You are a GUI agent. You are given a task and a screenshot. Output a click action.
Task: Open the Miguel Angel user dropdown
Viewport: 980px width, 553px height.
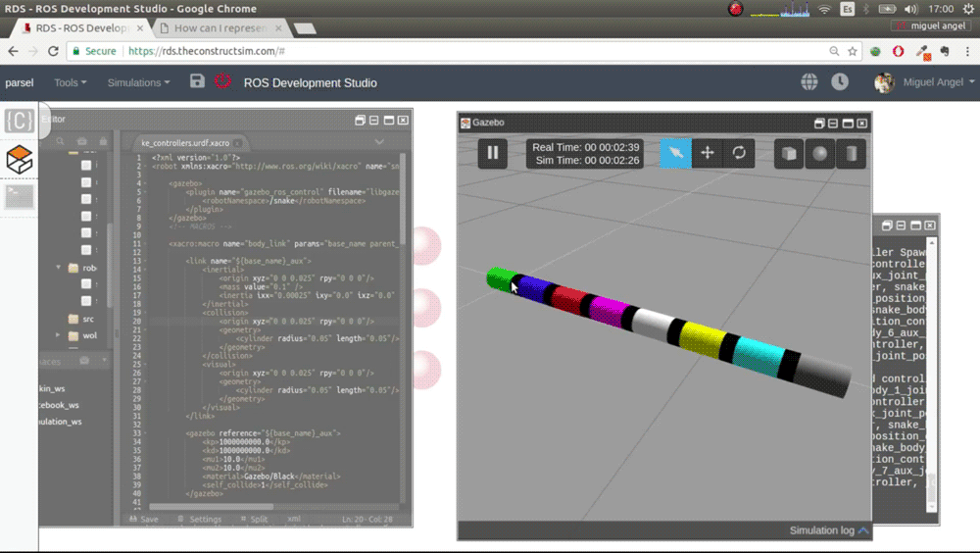938,82
